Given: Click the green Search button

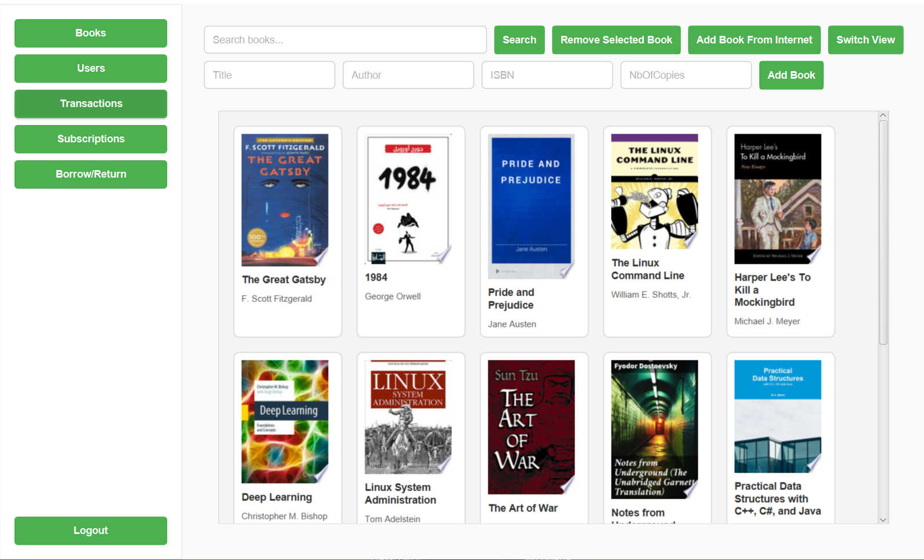Looking at the screenshot, I should pos(520,40).
